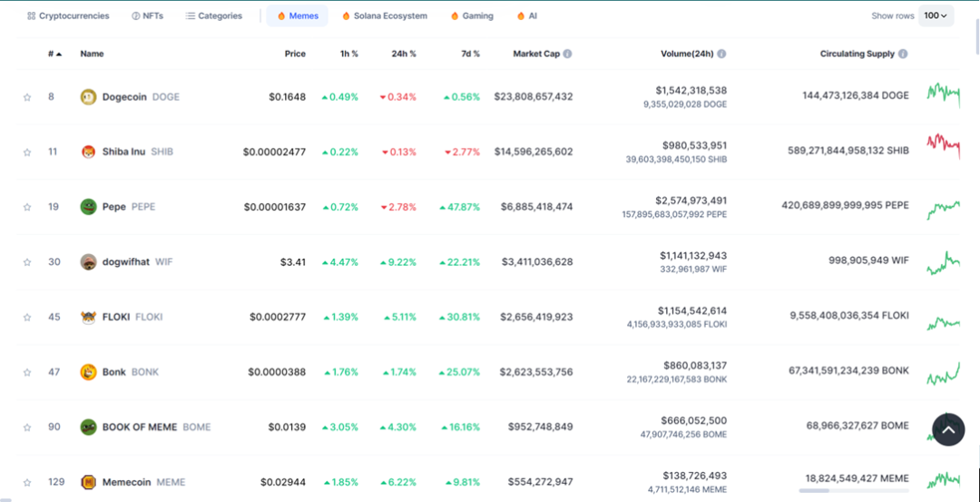Toggle the FLOKI watchlist star
Screen dimensions: 980x502
(x=27, y=318)
